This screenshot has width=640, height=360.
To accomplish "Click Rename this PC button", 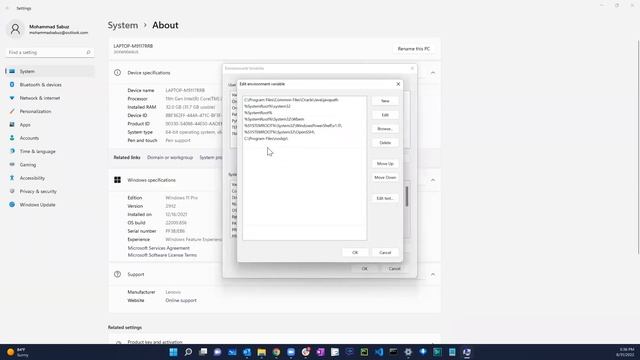I will click(413, 49).
